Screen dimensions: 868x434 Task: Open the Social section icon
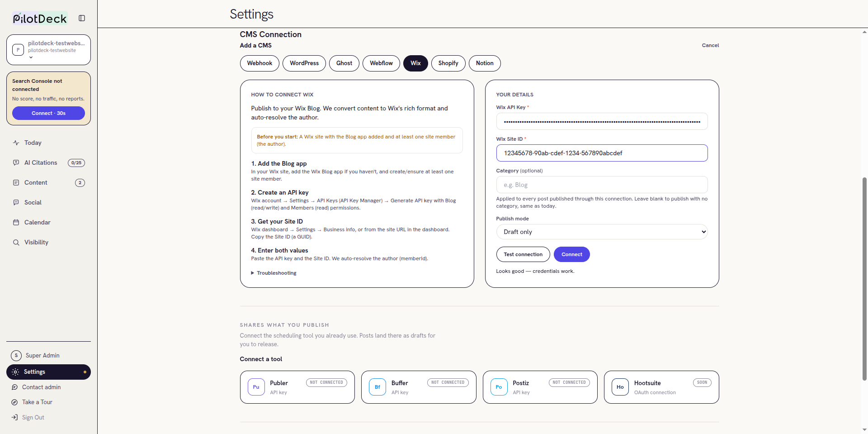pos(16,202)
